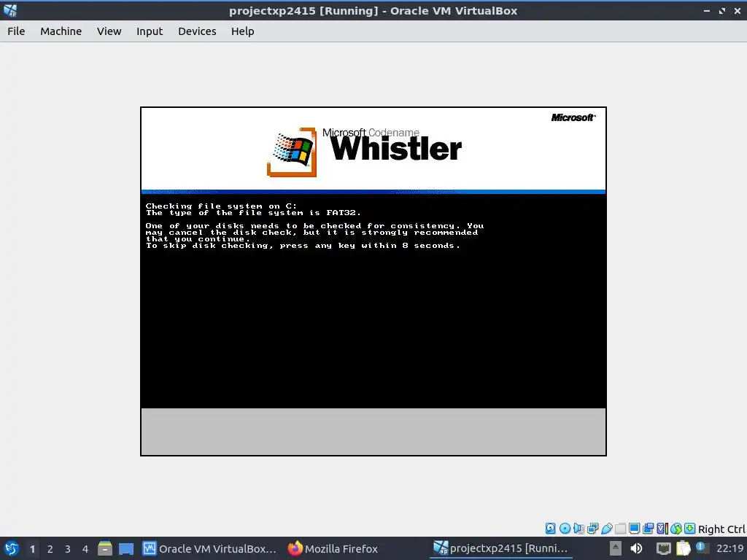Click the USB devices status icon

coord(606,528)
